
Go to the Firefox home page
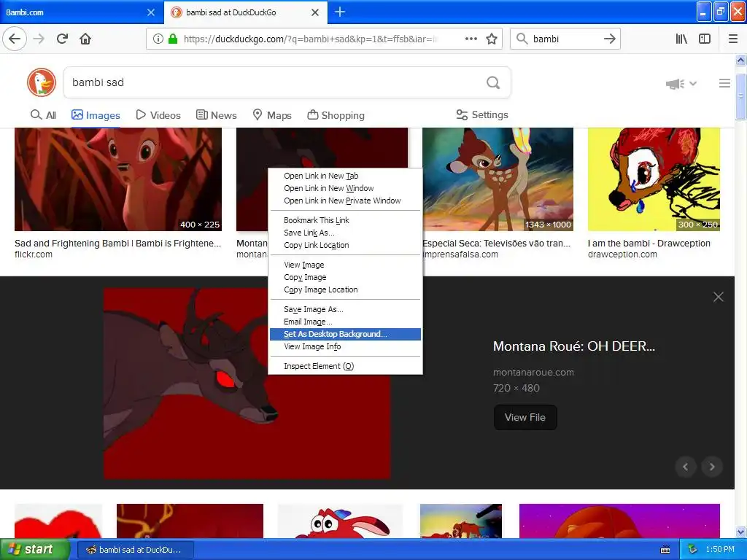(x=85, y=39)
